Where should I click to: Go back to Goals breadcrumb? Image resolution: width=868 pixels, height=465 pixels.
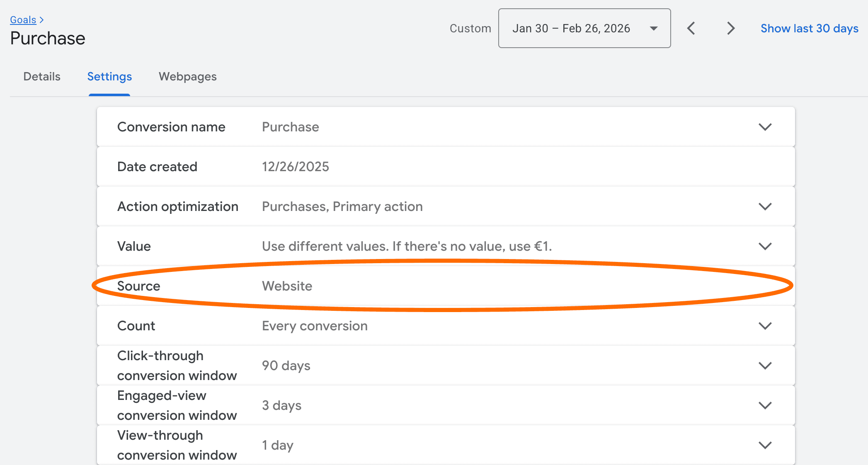pos(23,20)
